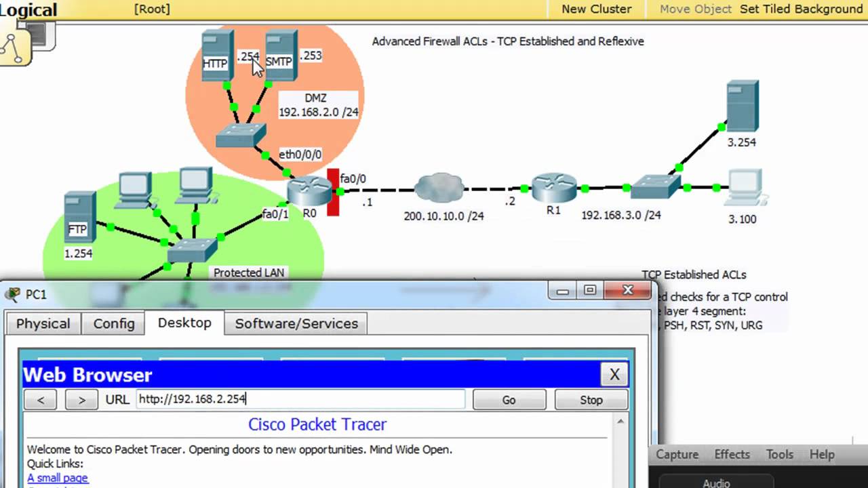Click the URL field in Web Browser
The height and width of the screenshot is (488, 868).
pos(300,399)
